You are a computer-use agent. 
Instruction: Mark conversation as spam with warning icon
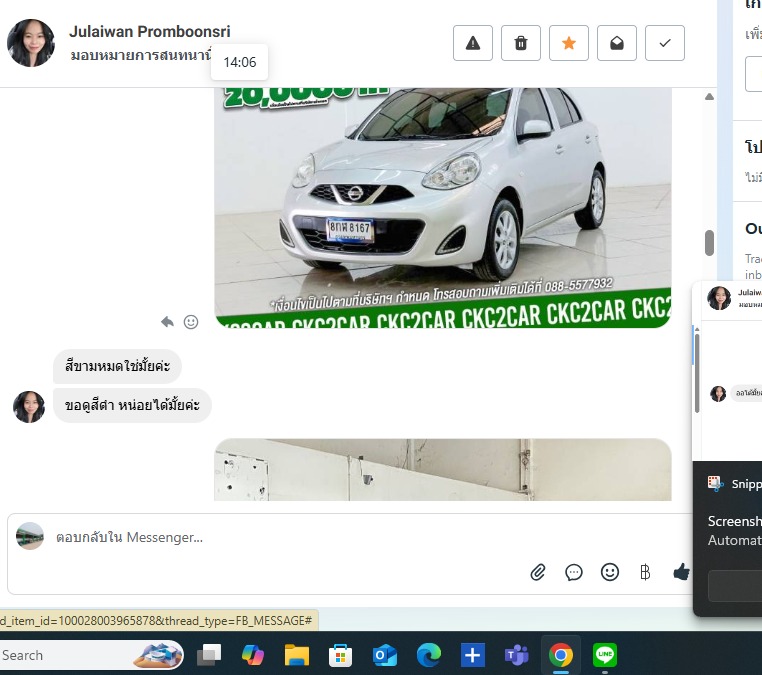pos(473,43)
